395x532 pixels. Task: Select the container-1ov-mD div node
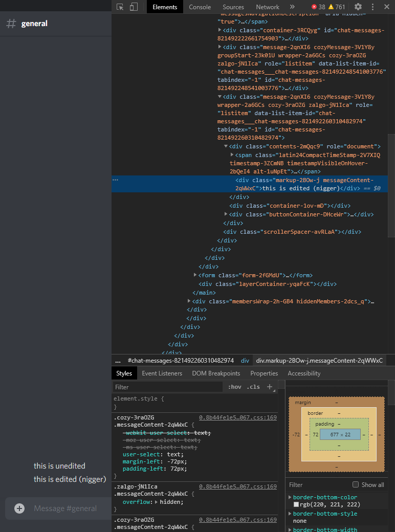pos(290,206)
